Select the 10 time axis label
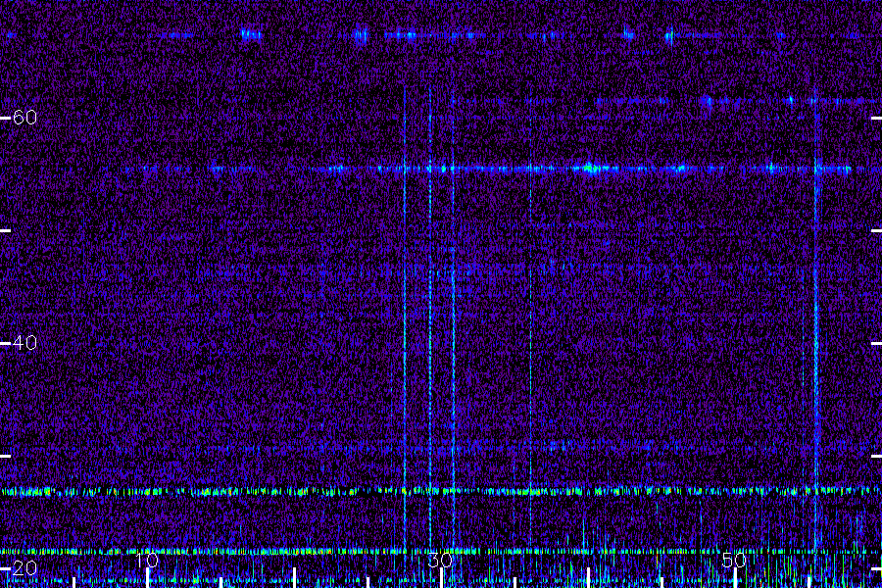This screenshot has height=588, width=882. [147, 560]
